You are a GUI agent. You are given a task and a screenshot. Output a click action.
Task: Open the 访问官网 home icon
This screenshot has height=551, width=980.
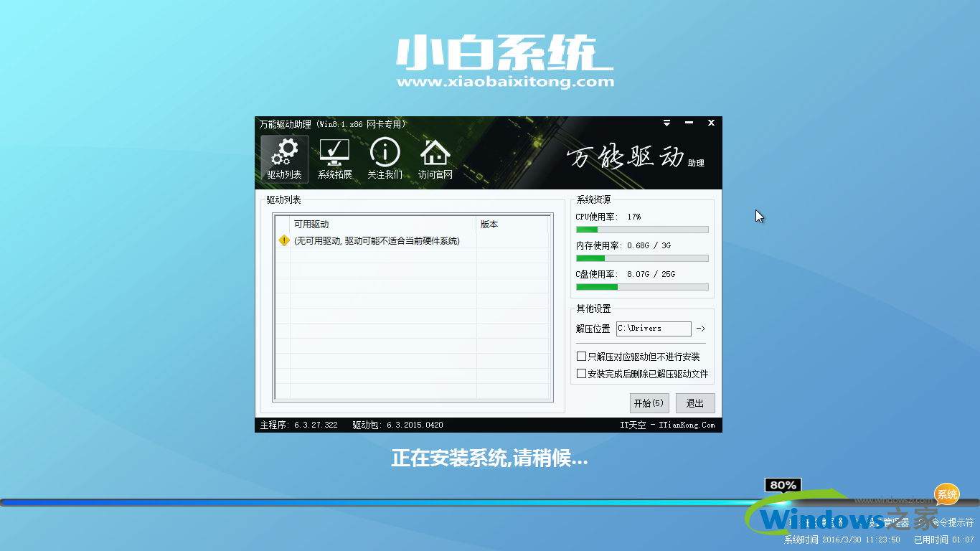(x=435, y=158)
